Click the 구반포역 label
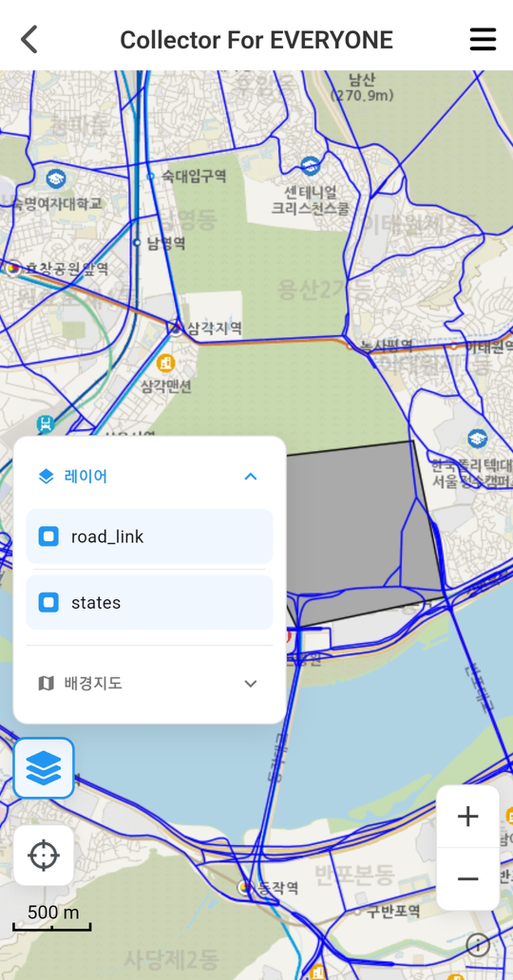513x980 pixels. click(x=393, y=911)
